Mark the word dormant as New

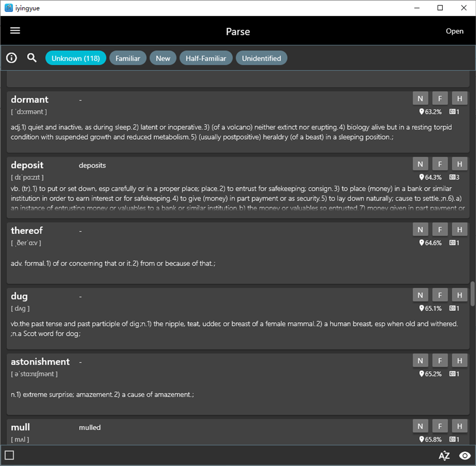click(420, 98)
